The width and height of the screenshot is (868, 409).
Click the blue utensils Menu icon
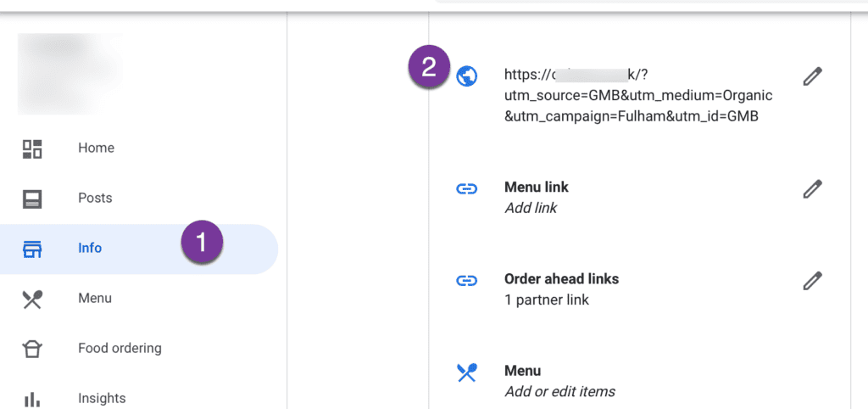pyautogui.click(x=467, y=373)
